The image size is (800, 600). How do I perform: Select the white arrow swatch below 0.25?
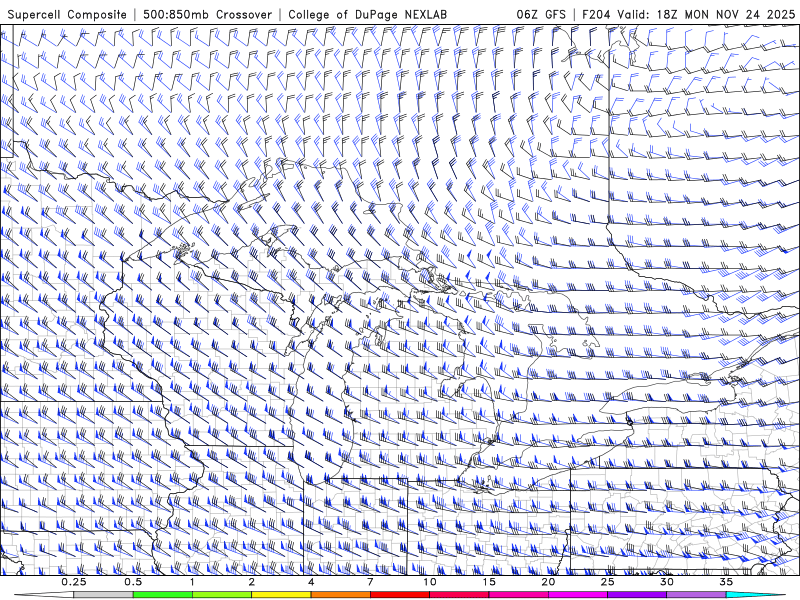point(44,595)
